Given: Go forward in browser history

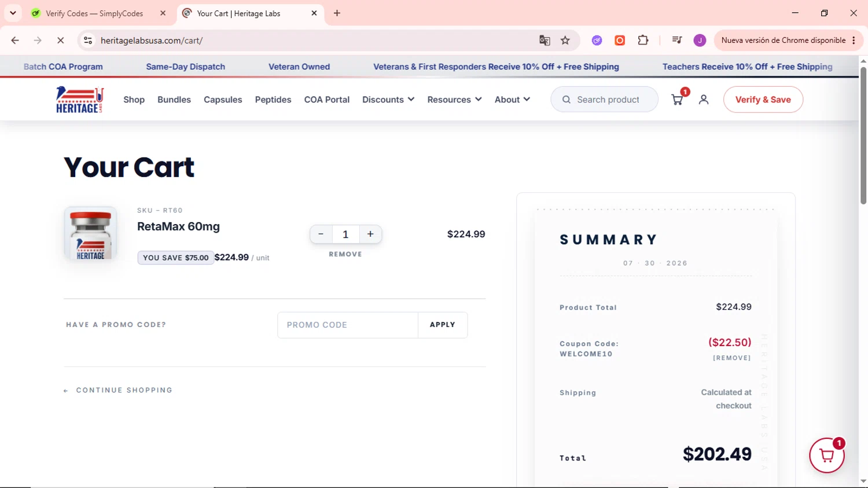Looking at the screenshot, I should [x=38, y=41].
